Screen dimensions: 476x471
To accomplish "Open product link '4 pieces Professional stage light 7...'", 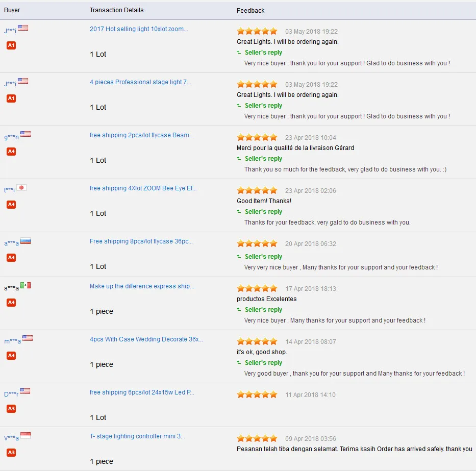I will pos(140,82).
